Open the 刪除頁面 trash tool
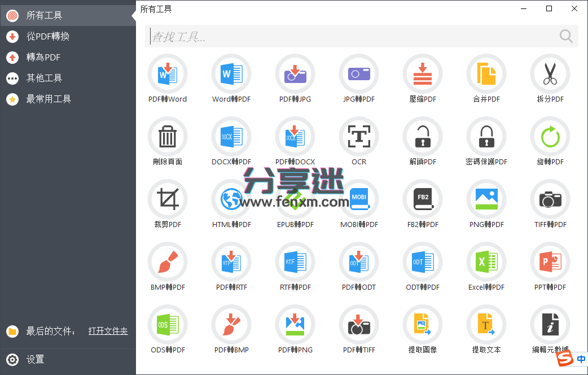 (168, 142)
